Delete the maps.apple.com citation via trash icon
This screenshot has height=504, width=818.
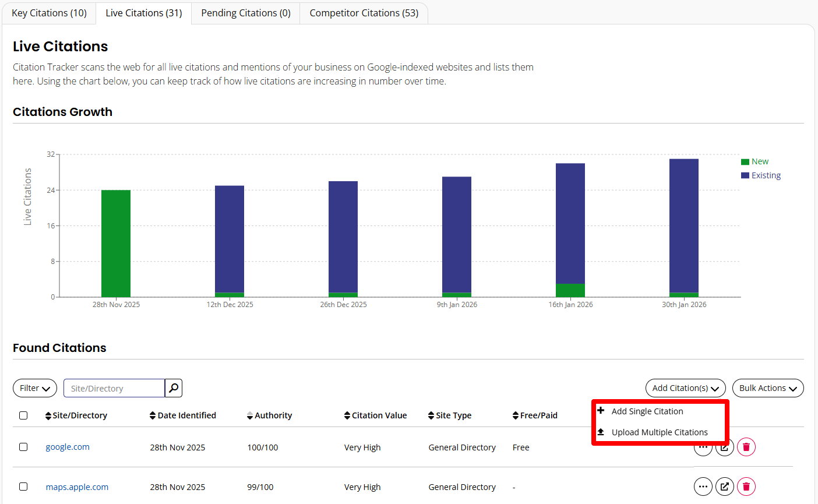[746, 487]
